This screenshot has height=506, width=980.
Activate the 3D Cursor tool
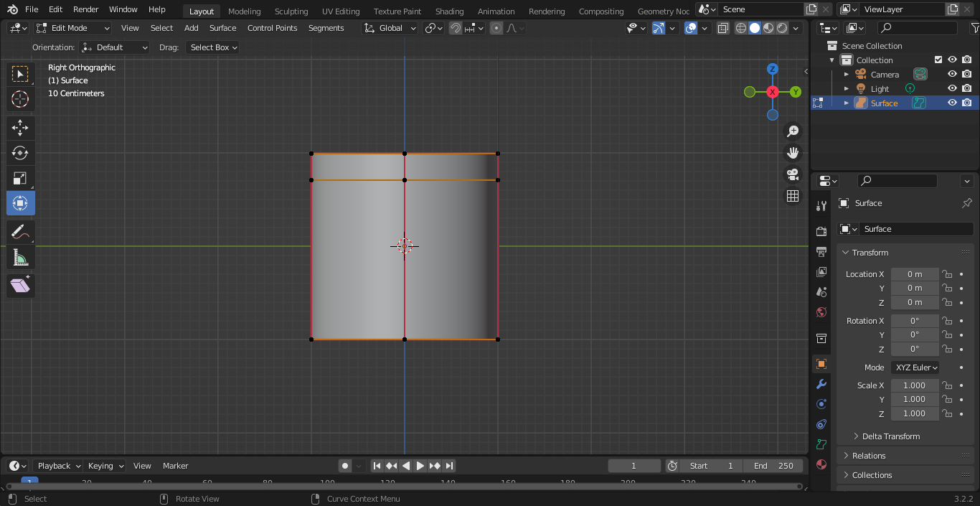pyautogui.click(x=20, y=99)
